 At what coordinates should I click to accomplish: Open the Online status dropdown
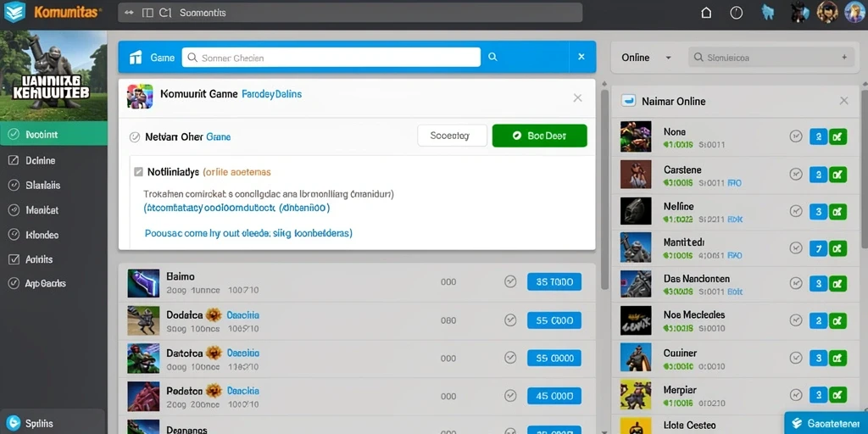646,58
